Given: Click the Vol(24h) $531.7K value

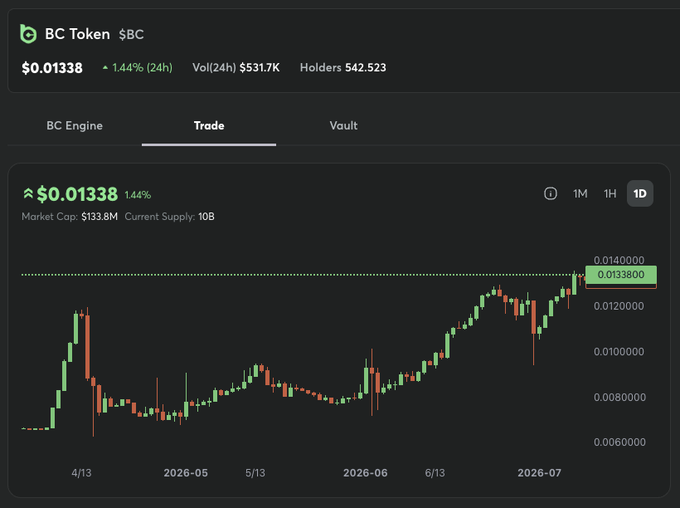Looking at the screenshot, I should 260,68.
